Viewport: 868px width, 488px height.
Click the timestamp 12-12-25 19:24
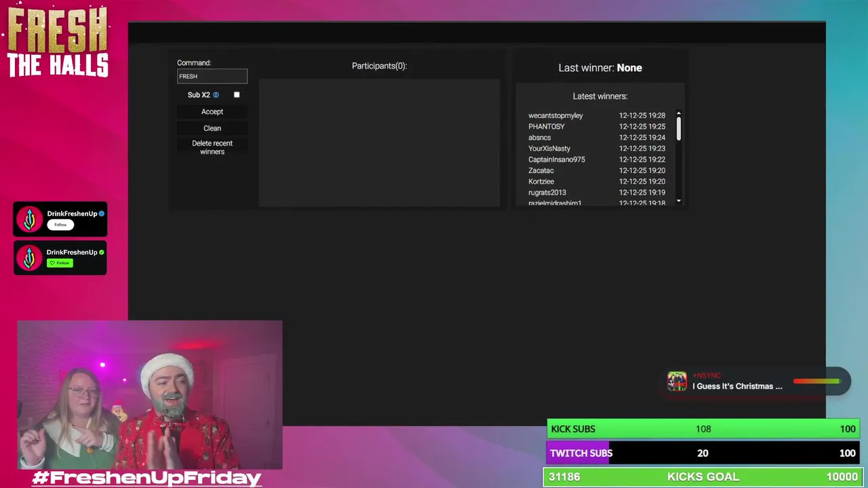[642, 138]
